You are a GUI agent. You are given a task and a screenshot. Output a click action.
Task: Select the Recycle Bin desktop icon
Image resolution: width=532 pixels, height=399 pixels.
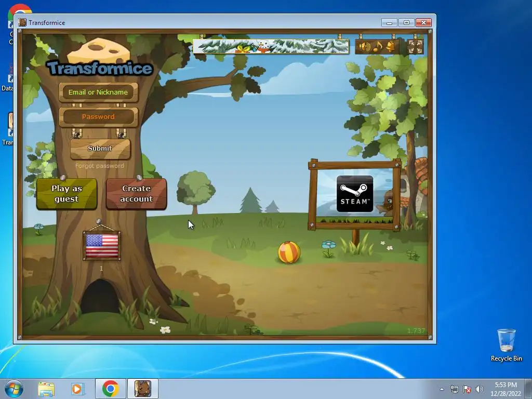(506, 345)
